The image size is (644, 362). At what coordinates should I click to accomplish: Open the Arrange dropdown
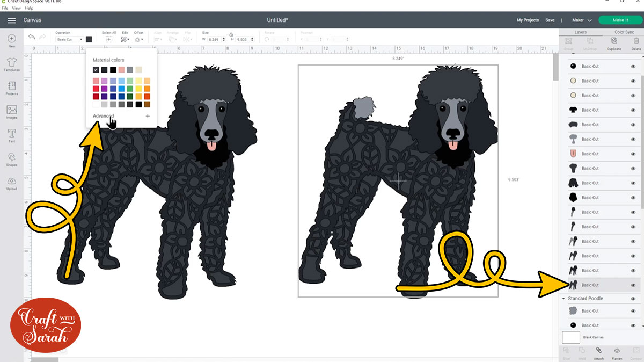tap(173, 39)
